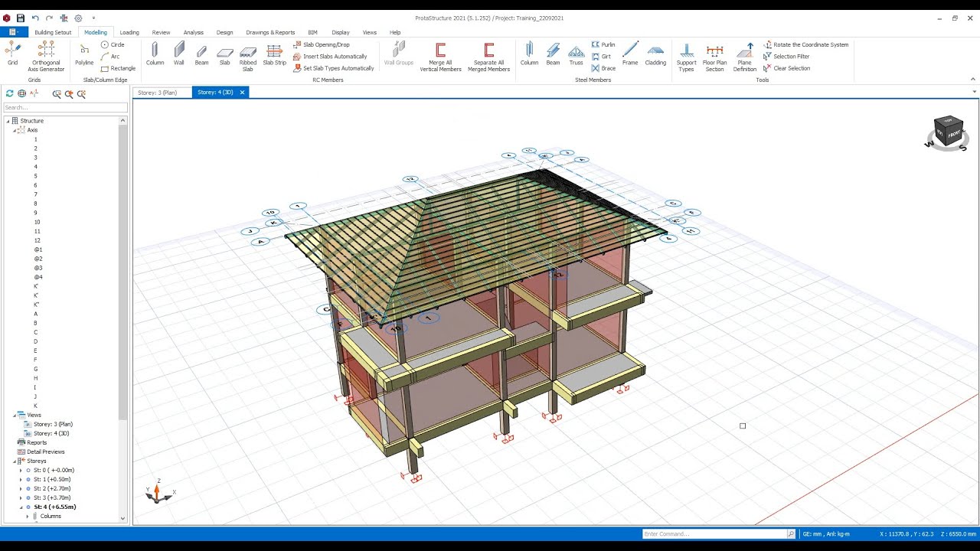The width and height of the screenshot is (980, 551).
Task: Select the RC Wall tool
Action: point(178,54)
